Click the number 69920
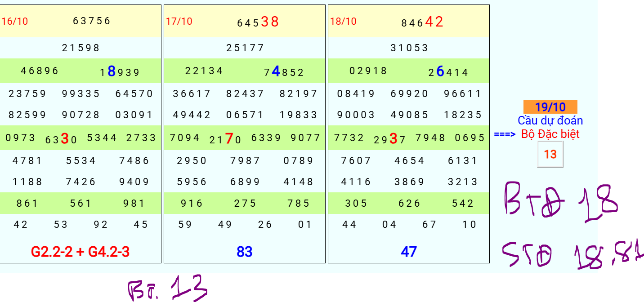Image resolution: width=644 pixels, height=302 pixels. [x=409, y=93]
